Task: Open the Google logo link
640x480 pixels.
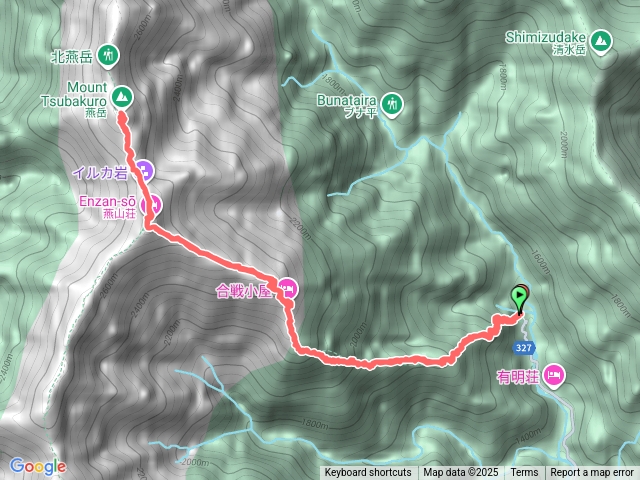Action: [x=38, y=466]
